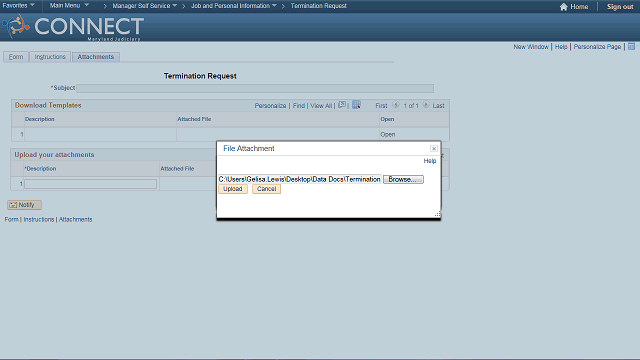Click the Upload button
The image size is (640, 360).
233,189
